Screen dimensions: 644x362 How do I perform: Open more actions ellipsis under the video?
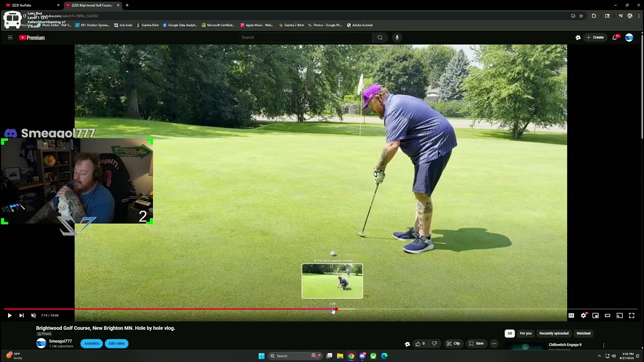pyautogui.click(x=494, y=344)
